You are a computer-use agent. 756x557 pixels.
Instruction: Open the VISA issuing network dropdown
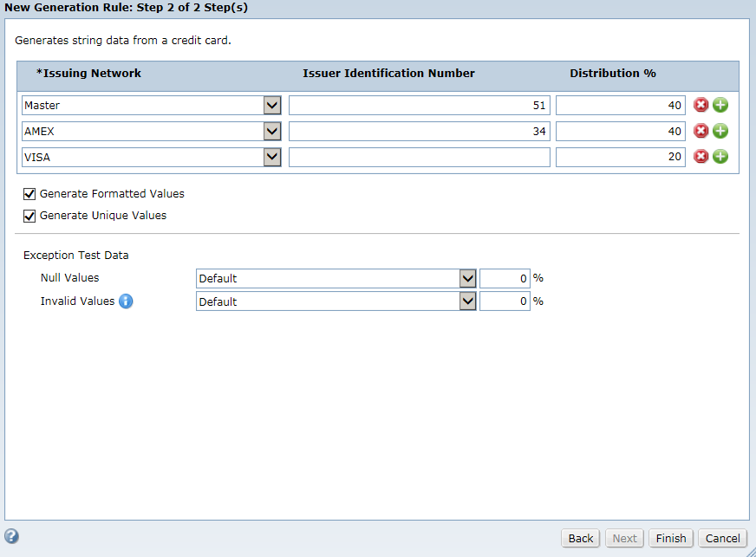coord(272,157)
